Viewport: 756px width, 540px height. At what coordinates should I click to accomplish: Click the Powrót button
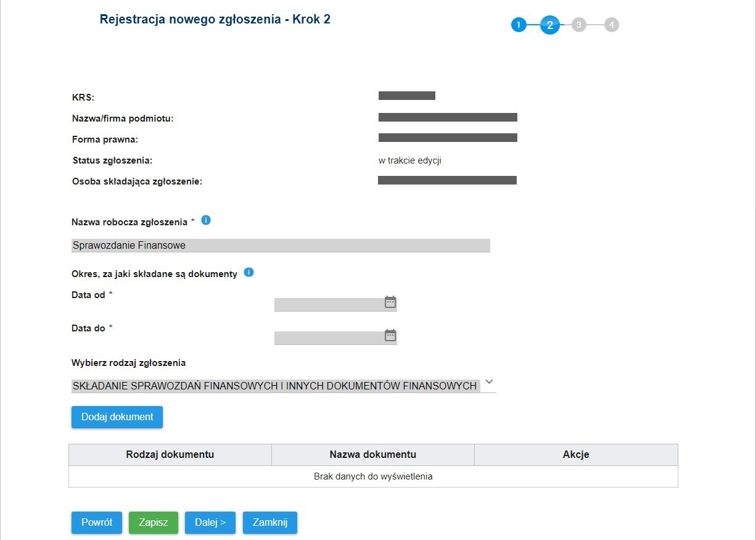97,523
